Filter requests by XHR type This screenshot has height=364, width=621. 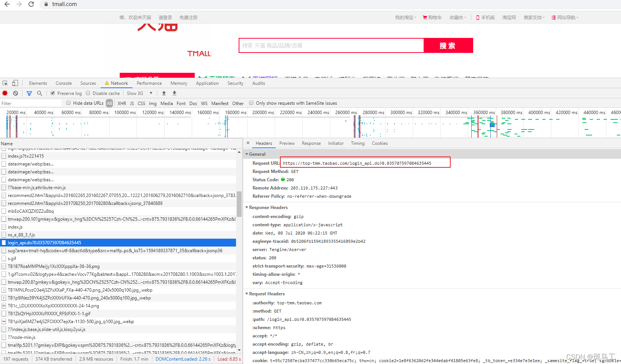[122, 103]
